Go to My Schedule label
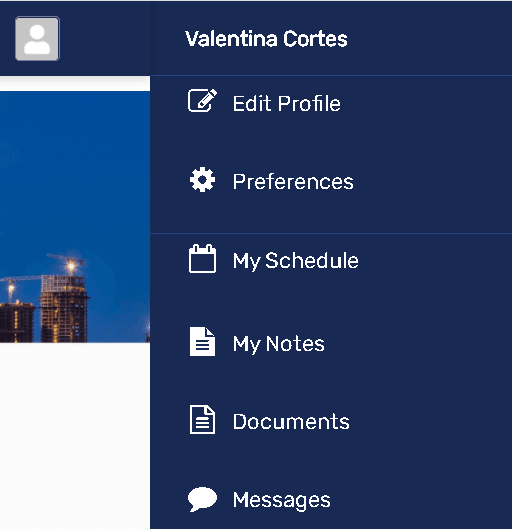 295,261
